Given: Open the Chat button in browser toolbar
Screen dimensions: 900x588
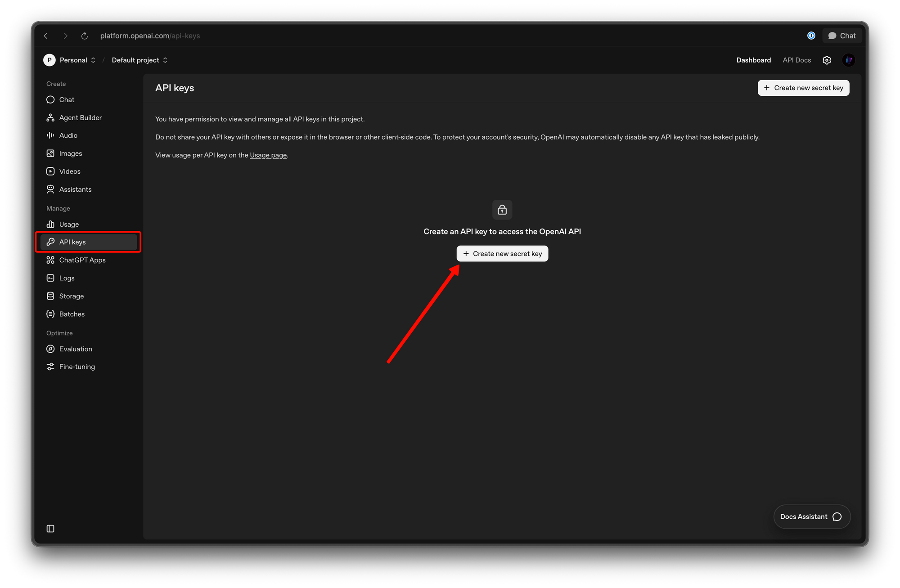Looking at the screenshot, I should tap(841, 36).
